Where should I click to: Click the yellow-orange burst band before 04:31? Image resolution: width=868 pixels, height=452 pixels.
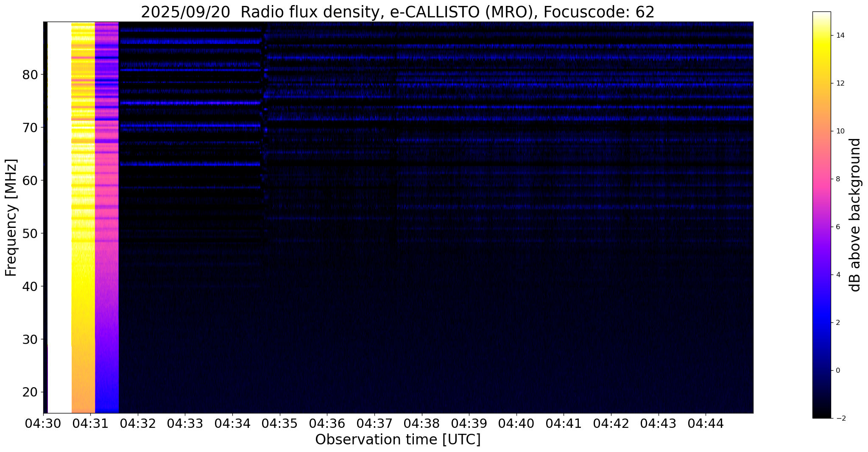tap(83, 217)
